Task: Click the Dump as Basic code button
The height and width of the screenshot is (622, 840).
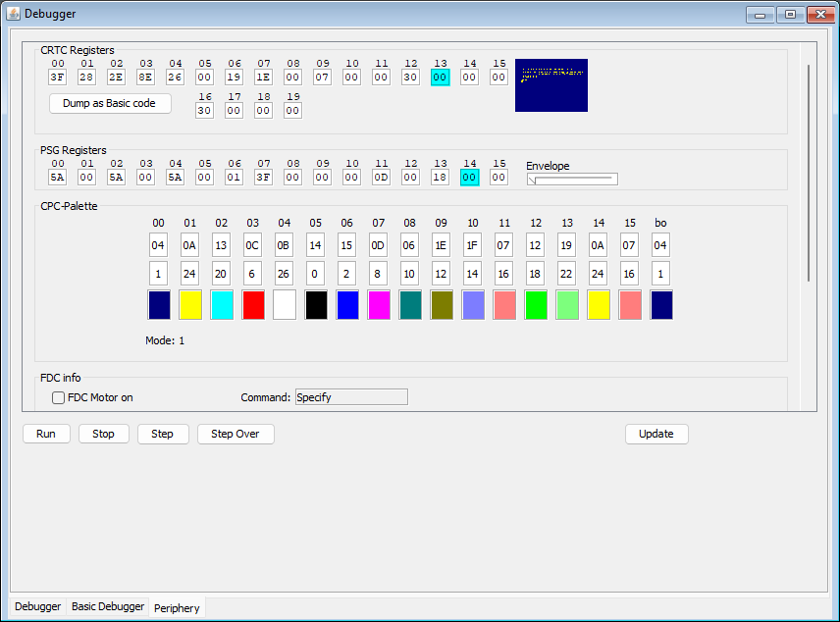Action: [110, 103]
